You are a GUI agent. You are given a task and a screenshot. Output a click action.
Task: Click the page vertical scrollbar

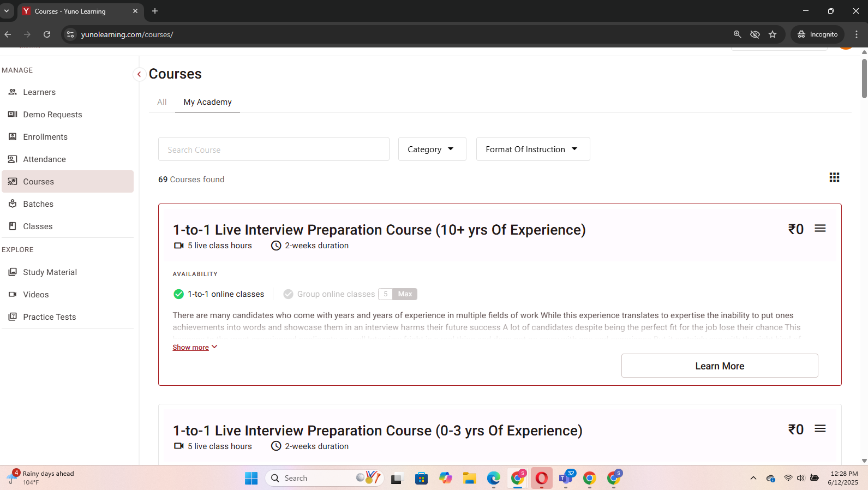click(x=864, y=79)
